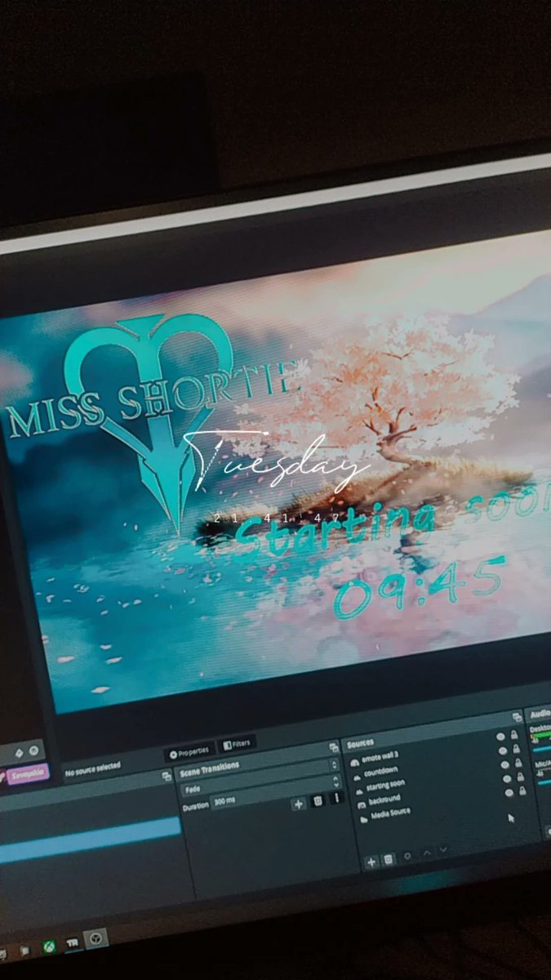551x980 pixels.
Task: Open source properties gear icon
Action: [x=407, y=856]
